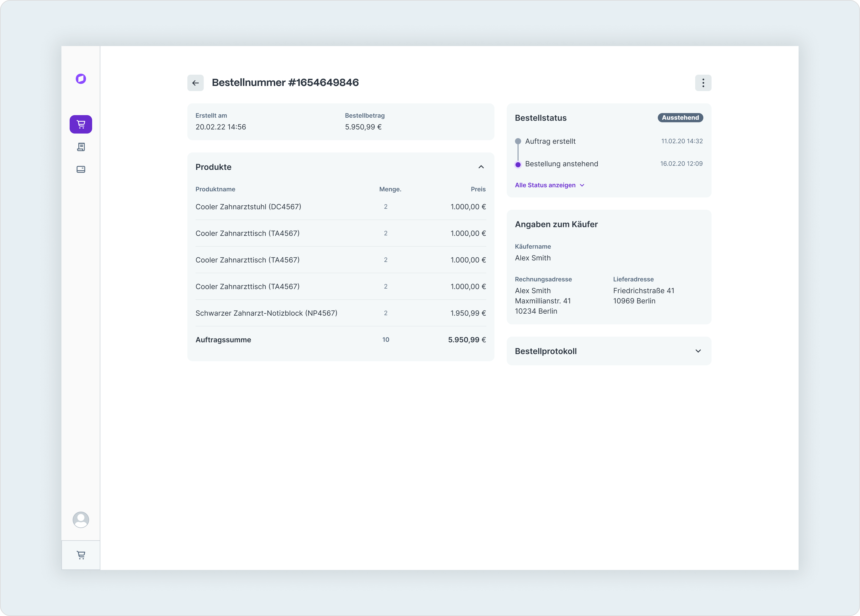Click the Ausstehend status badge
Screen dimensions: 860x616
coord(680,118)
